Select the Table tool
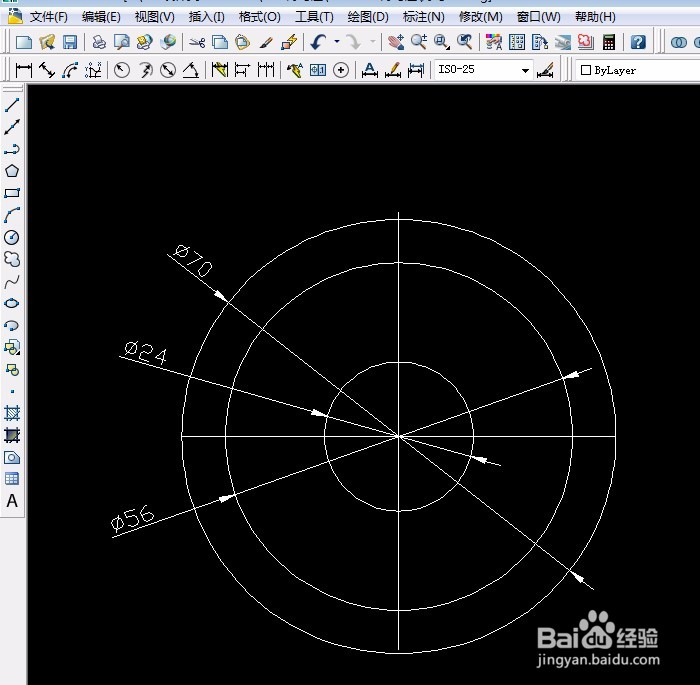 coord(12,479)
